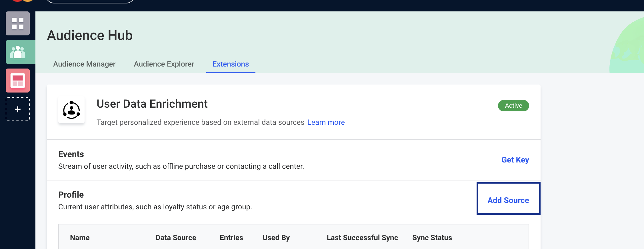Click the green Active status badge
The width and height of the screenshot is (644, 249).
point(513,106)
